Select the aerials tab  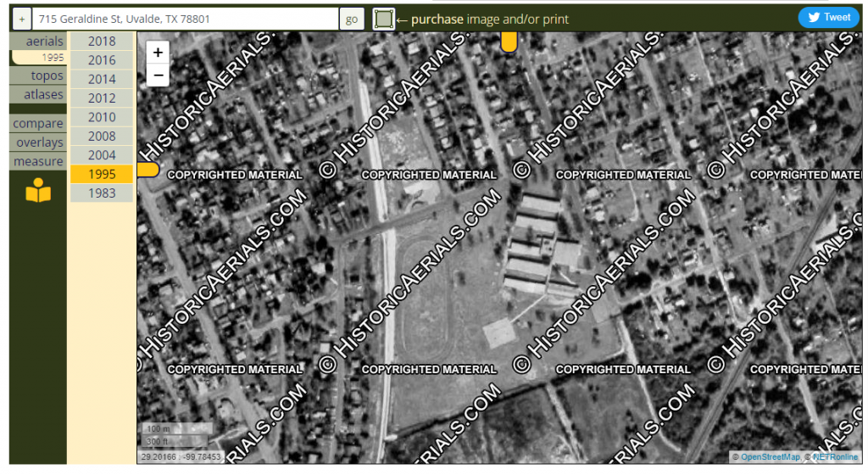point(38,41)
